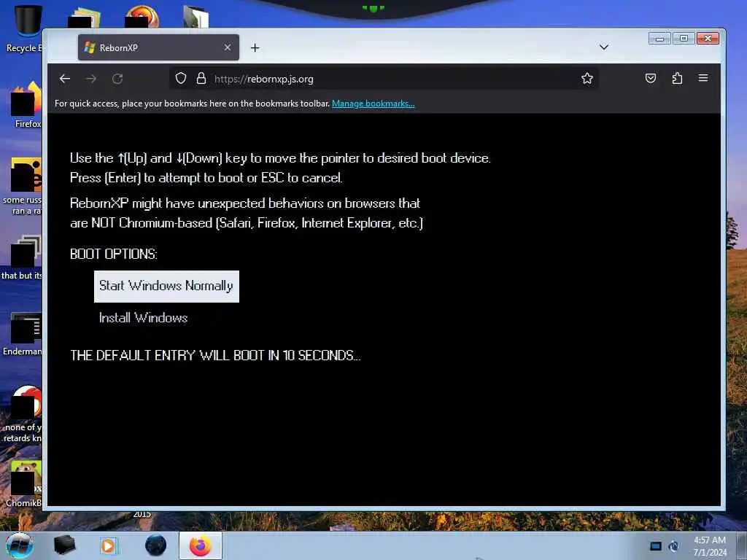Open a new tab with plus button
Image resolution: width=747 pixels, height=560 pixels.
pyautogui.click(x=255, y=47)
